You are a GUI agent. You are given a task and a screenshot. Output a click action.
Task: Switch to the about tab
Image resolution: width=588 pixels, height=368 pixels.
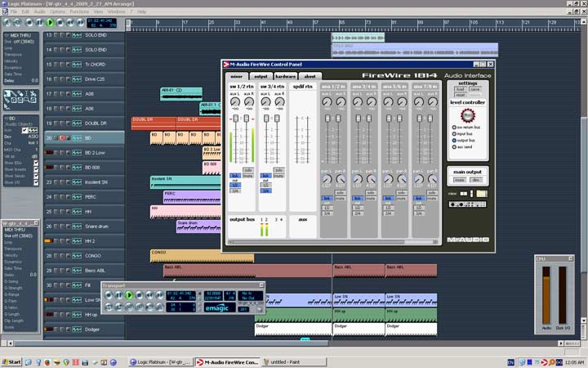tap(310, 76)
